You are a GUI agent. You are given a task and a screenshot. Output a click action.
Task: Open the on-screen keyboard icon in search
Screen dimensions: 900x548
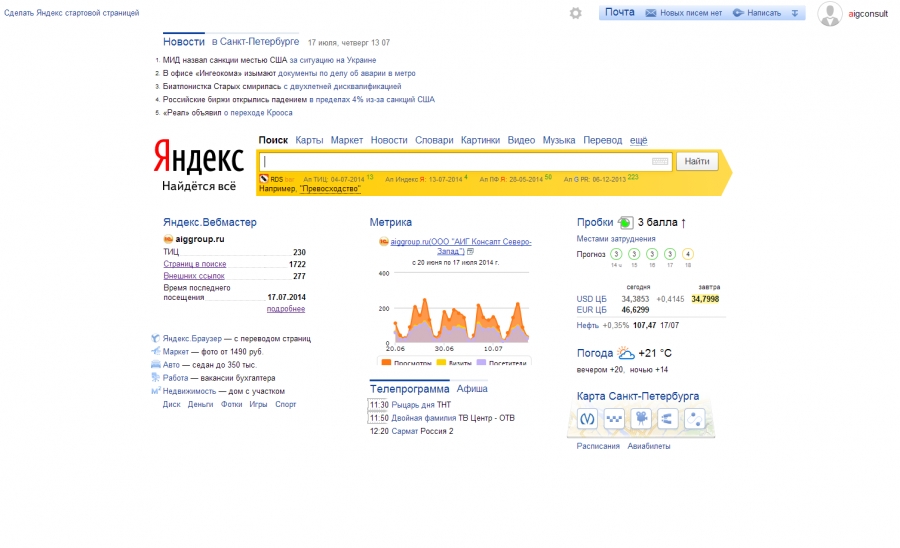pyautogui.click(x=660, y=162)
